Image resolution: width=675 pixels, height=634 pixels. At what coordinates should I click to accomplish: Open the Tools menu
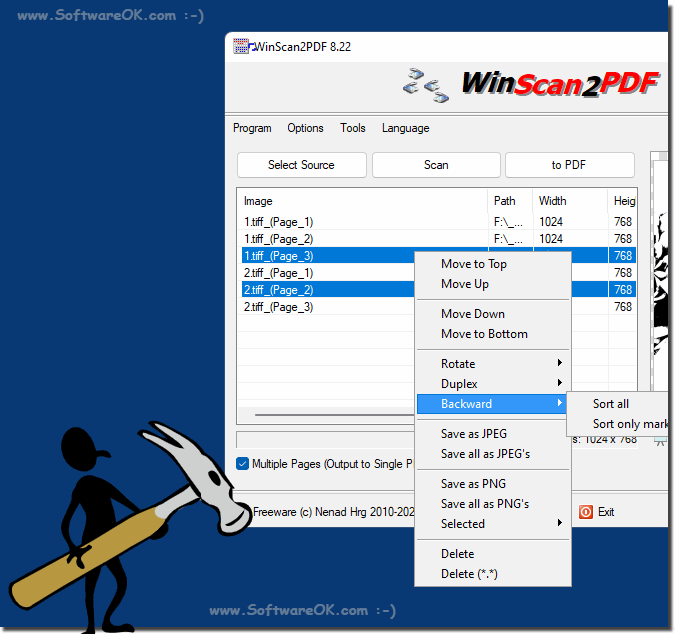(x=353, y=128)
